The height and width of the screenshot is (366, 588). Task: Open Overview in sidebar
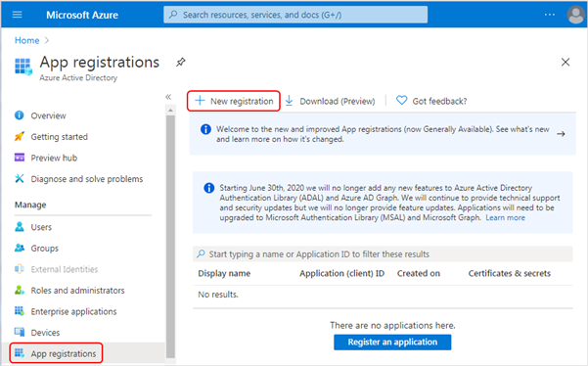click(x=48, y=115)
